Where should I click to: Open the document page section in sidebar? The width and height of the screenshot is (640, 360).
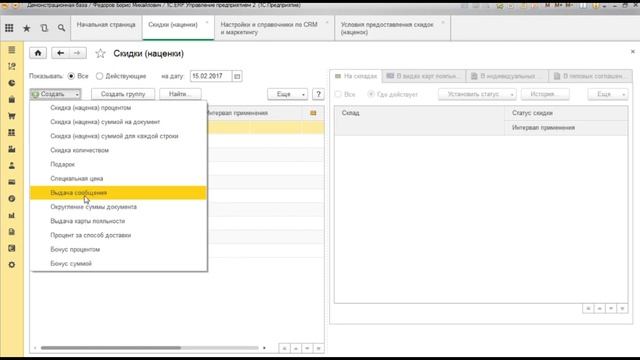point(11,231)
